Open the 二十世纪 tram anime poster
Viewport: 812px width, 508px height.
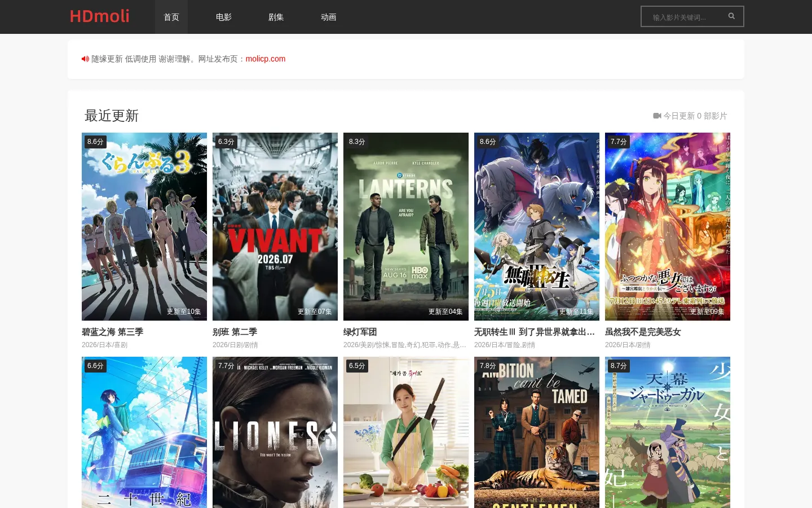[144, 432]
